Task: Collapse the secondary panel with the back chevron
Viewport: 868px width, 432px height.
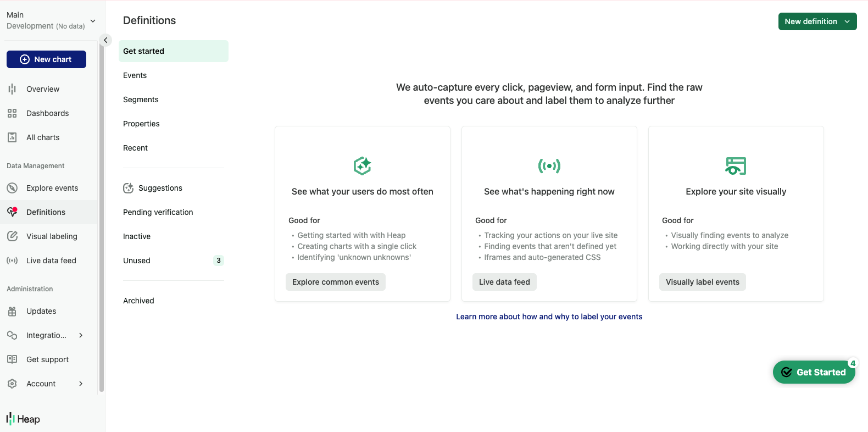Action: pyautogui.click(x=105, y=40)
